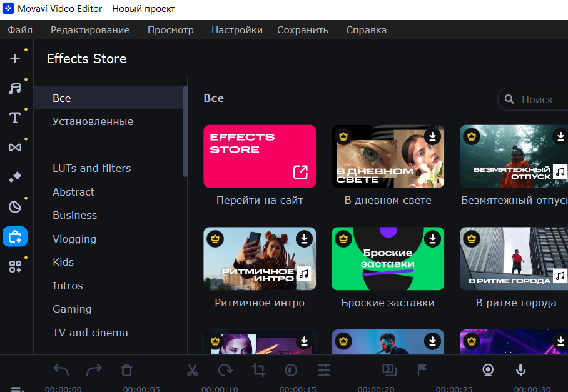Open the 'В ритме города' thumbnail
568x392 pixels.
pos(514,258)
